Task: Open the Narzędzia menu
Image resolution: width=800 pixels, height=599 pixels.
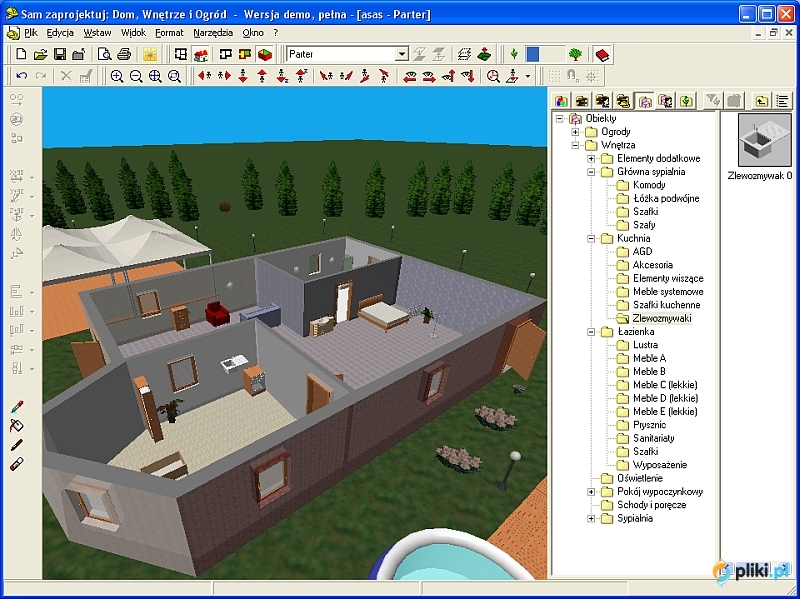Action: point(213,33)
